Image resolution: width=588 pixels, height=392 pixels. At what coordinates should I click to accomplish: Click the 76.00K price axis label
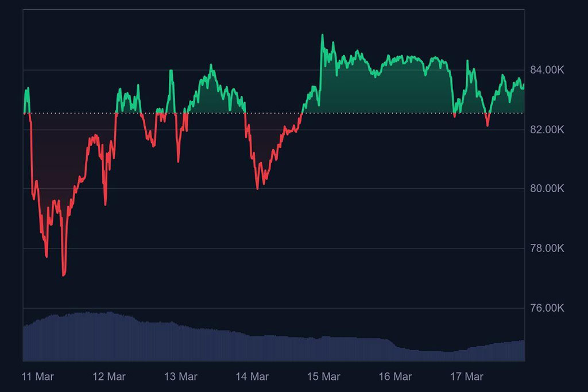pos(547,308)
